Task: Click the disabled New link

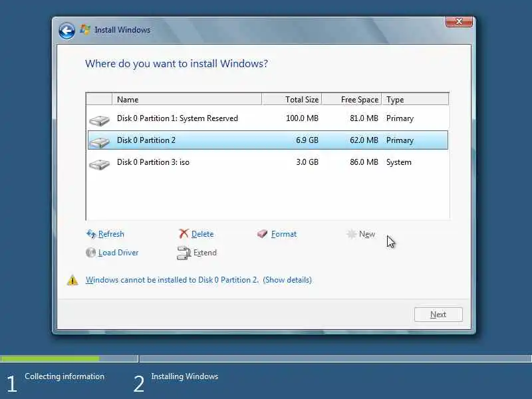Action: (x=367, y=234)
